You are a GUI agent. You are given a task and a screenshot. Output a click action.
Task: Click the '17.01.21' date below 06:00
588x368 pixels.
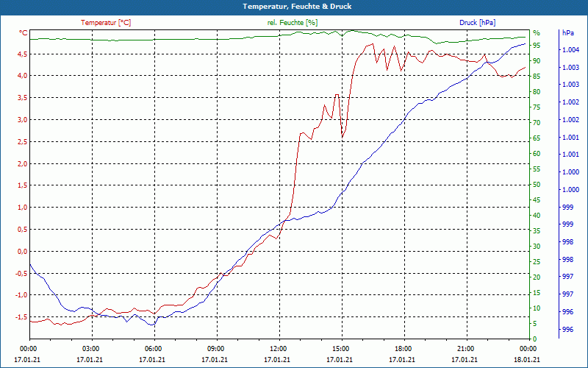pyautogui.click(x=152, y=359)
